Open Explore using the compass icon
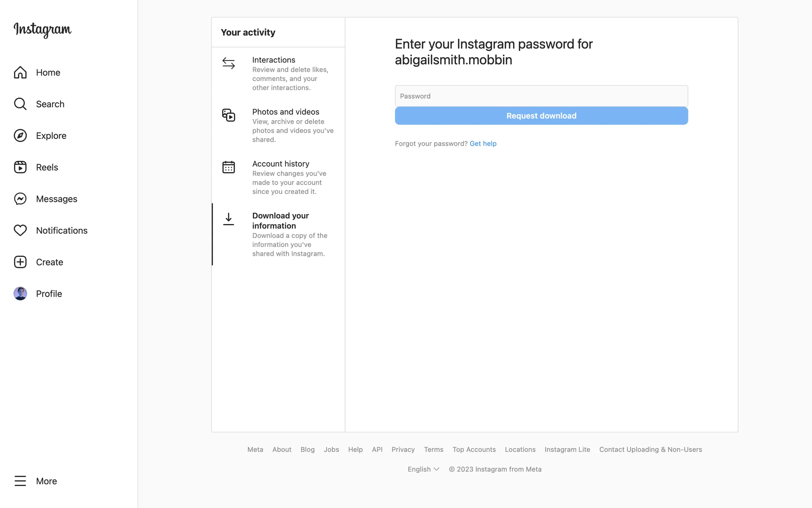The width and height of the screenshot is (812, 508). (x=20, y=135)
